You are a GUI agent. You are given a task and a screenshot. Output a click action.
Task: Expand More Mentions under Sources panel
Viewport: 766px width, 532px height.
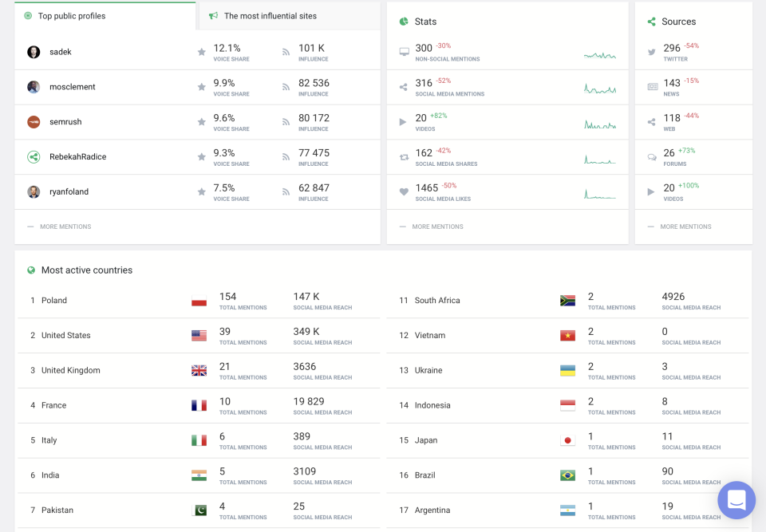685,227
